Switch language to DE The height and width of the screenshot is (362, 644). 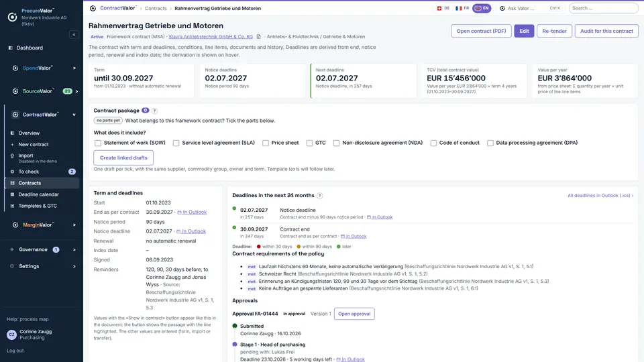(443, 8)
